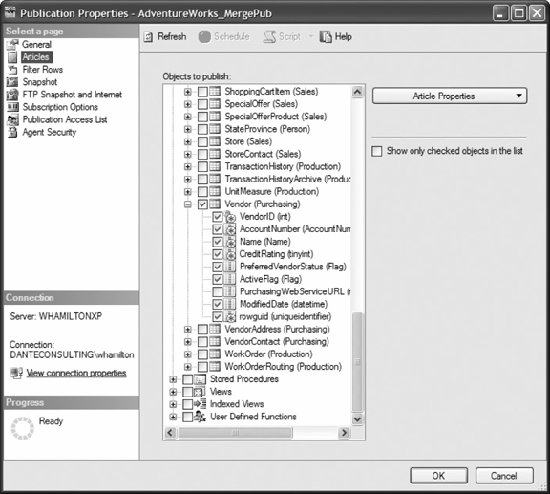Uncheck the Vendor (Purchasing) table checkbox
The height and width of the screenshot is (494, 550).
tap(203, 204)
